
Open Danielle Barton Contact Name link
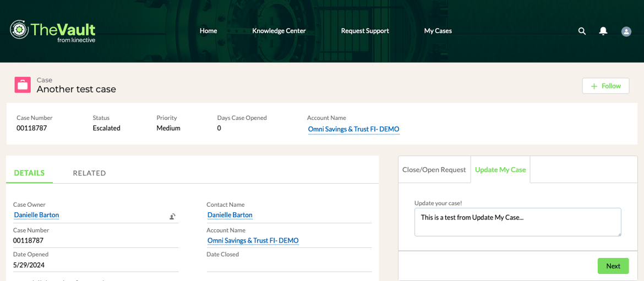[230, 215]
